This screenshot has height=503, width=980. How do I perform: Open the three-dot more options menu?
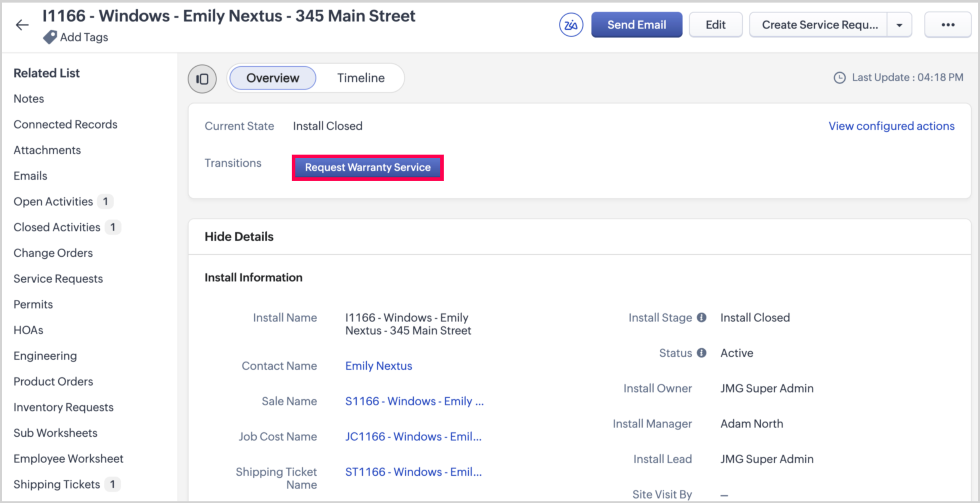pyautogui.click(x=948, y=25)
